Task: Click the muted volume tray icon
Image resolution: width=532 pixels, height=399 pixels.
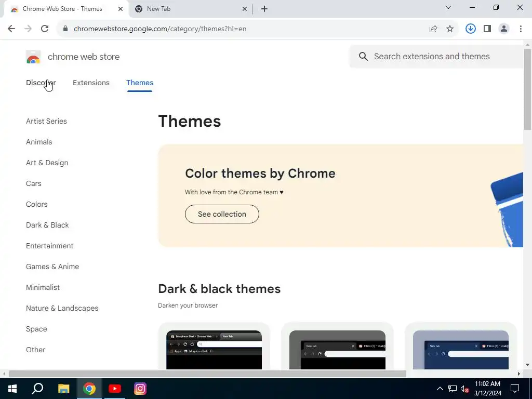Action: 465,389
